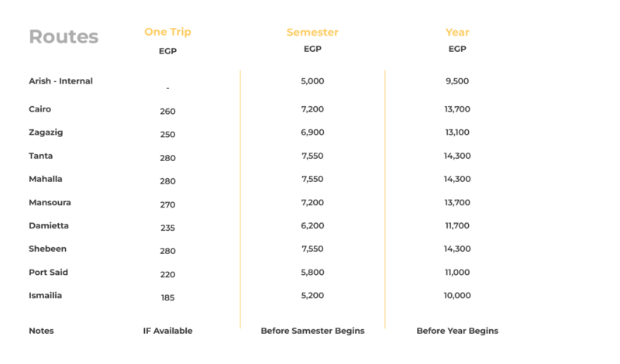Click the IF Available note
The height and width of the screenshot is (364, 620).
coord(167,331)
